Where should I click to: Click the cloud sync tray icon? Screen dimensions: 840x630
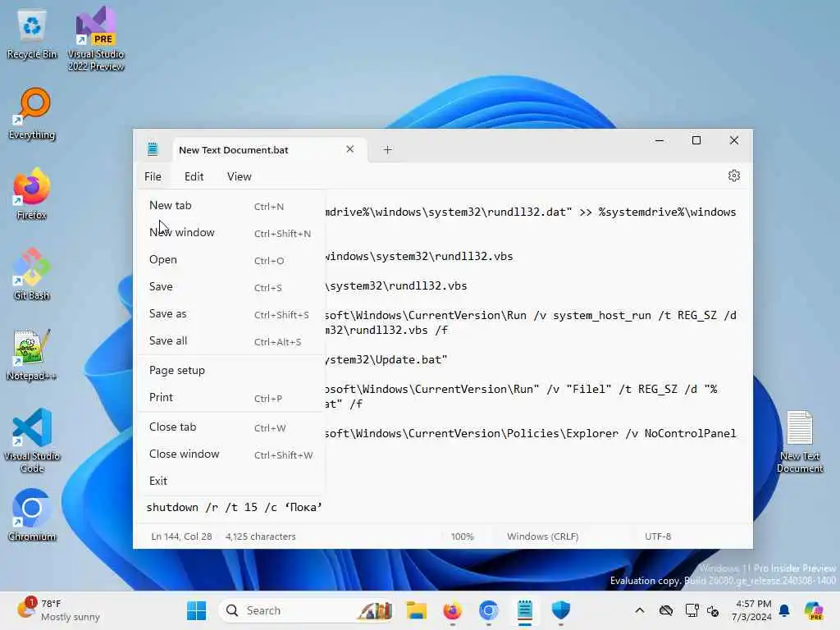[x=666, y=610]
